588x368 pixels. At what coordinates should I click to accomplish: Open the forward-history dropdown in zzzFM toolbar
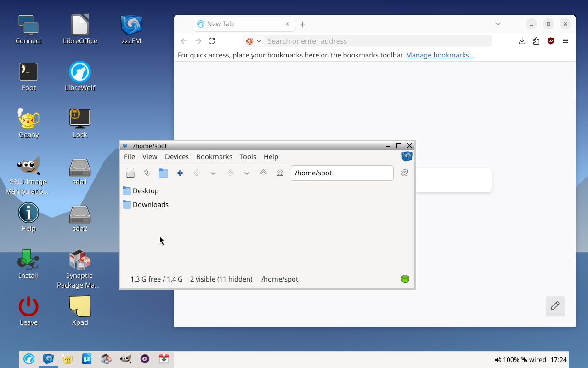pos(247,173)
